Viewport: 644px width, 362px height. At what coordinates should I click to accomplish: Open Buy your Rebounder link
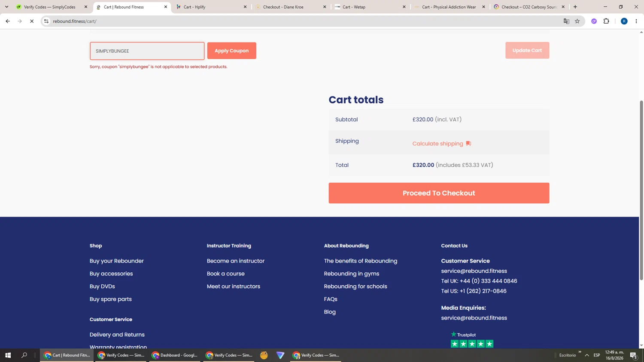pyautogui.click(x=117, y=261)
